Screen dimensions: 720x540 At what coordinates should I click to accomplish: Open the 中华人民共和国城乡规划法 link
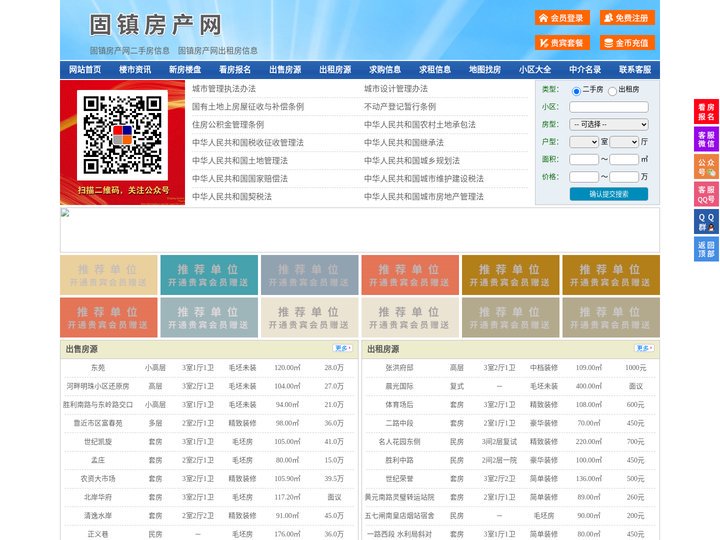pyautogui.click(x=412, y=161)
